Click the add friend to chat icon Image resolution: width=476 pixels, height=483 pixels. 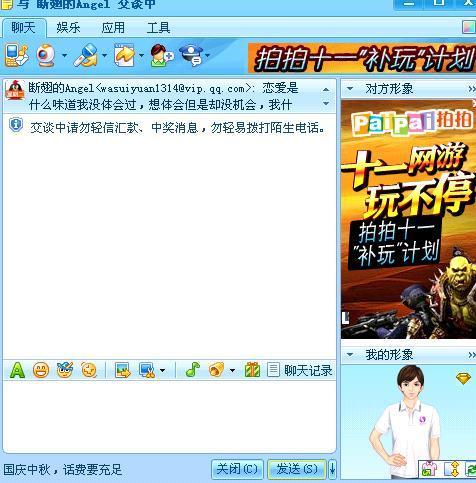coord(161,55)
